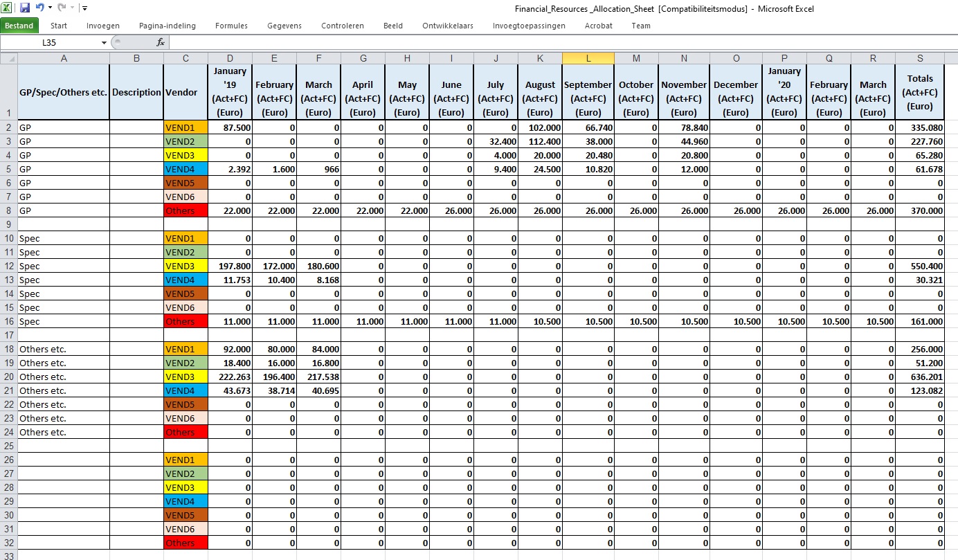This screenshot has width=958, height=560.
Task: Select the Totals cell showing 636.201
Action: pyautogui.click(x=919, y=377)
